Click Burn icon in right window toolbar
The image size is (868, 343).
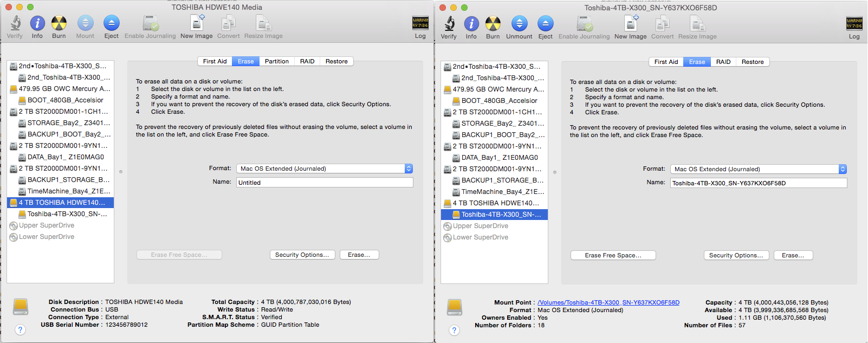[493, 24]
